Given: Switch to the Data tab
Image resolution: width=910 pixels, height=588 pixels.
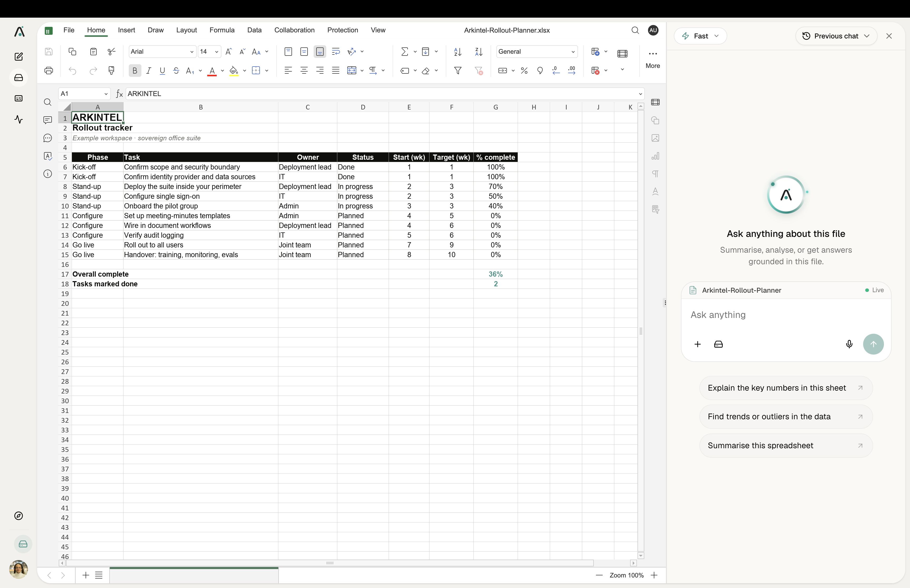Looking at the screenshot, I should pos(254,30).
